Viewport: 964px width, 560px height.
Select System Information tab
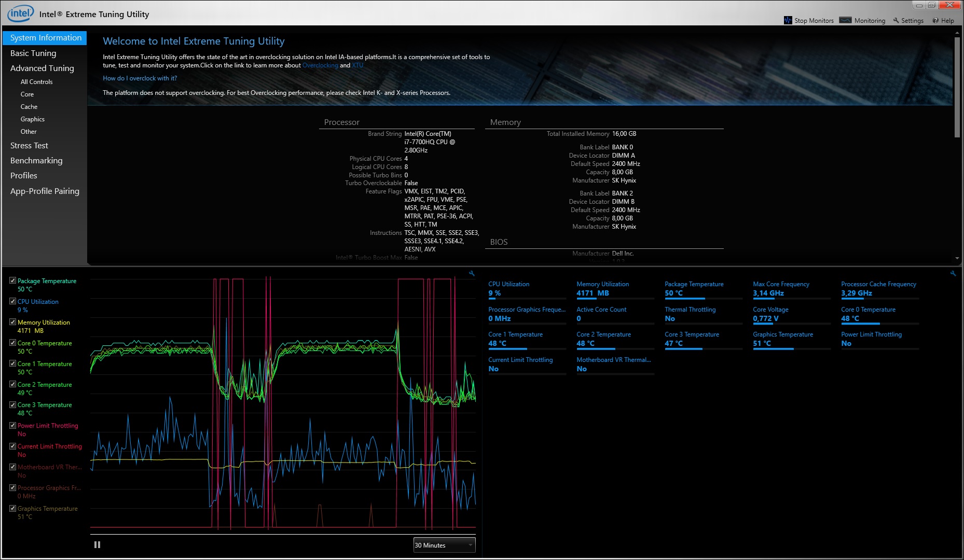[x=45, y=38]
